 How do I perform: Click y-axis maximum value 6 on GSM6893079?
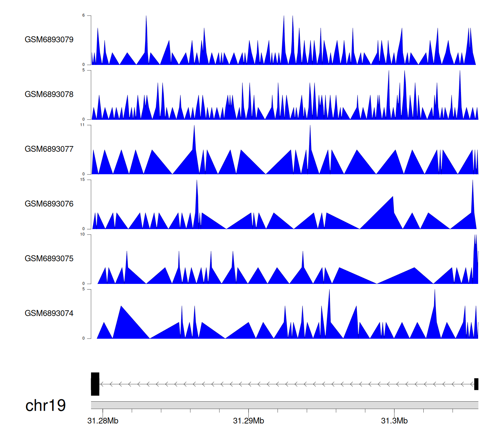click(83, 15)
